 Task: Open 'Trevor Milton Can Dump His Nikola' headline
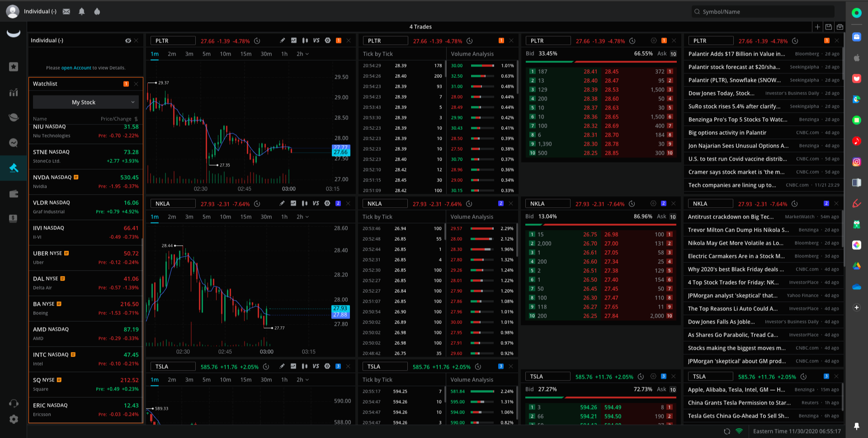tap(738, 230)
